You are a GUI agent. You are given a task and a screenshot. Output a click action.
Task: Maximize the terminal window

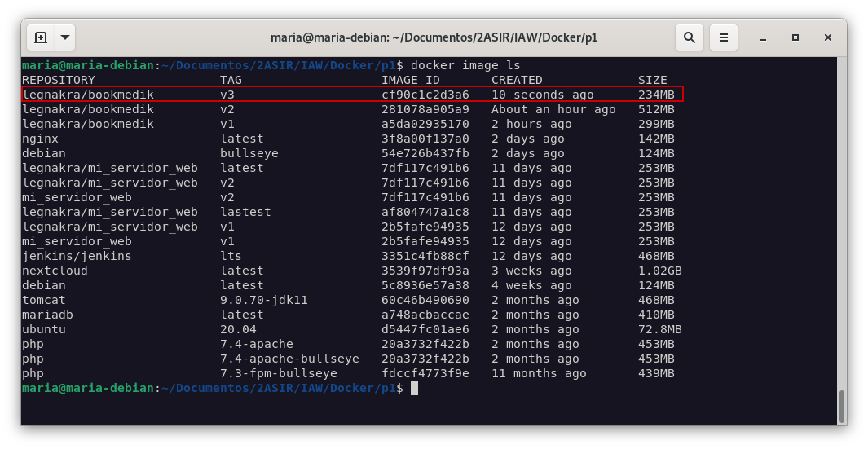795,37
